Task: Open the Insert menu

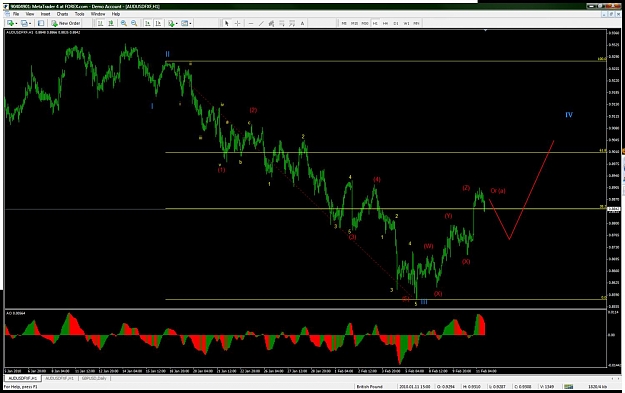Action: 45,14
